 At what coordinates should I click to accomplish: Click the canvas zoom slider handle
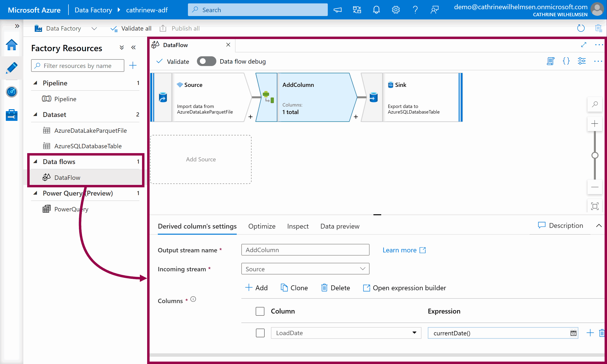(x=594, y=155)
